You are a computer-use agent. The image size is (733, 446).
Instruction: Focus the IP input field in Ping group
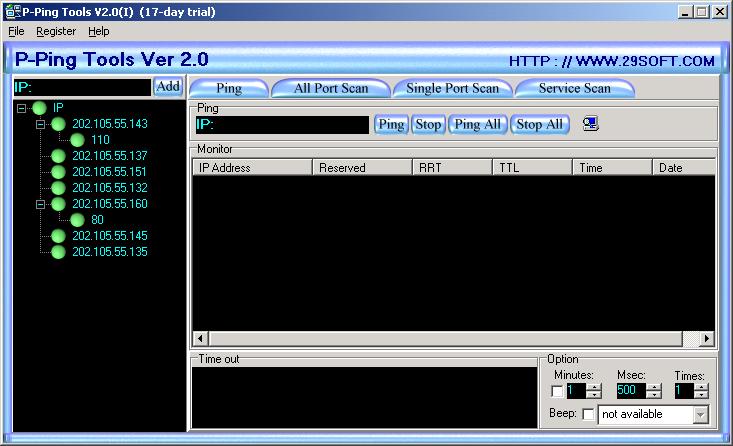coord(282,124)
